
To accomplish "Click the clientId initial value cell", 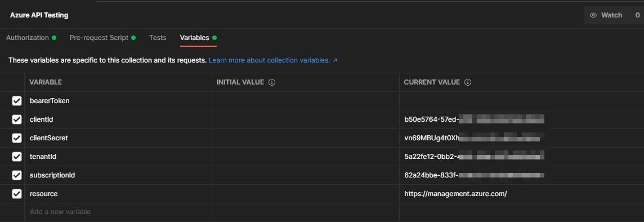I will [306, 119].
